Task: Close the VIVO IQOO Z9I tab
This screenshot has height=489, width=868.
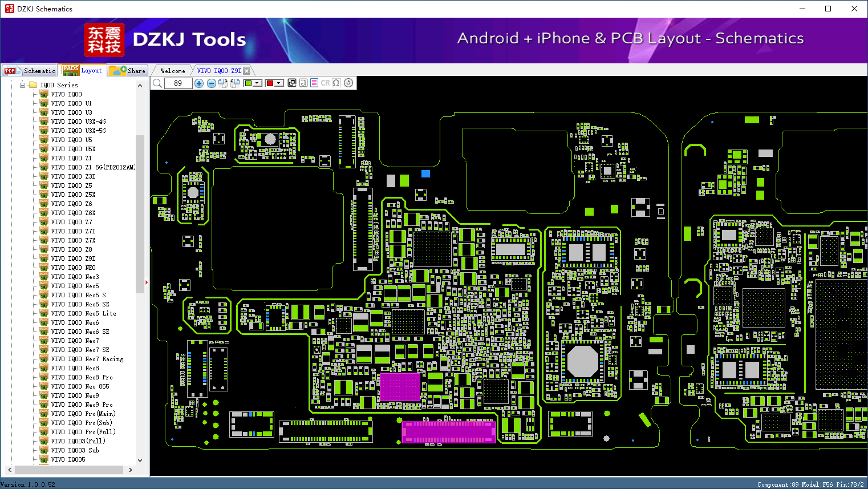Action: point(247,71)
